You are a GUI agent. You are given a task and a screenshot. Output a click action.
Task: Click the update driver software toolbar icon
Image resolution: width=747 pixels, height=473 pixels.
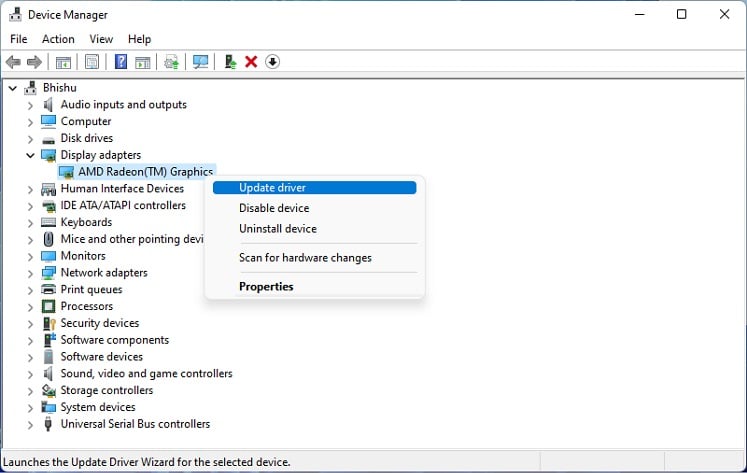pos(172,62)
